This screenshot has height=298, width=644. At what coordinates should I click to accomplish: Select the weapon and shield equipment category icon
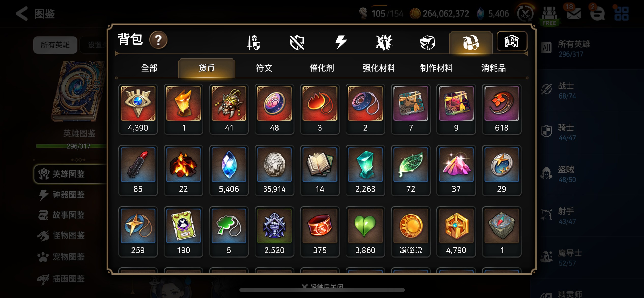click(254, 42)
